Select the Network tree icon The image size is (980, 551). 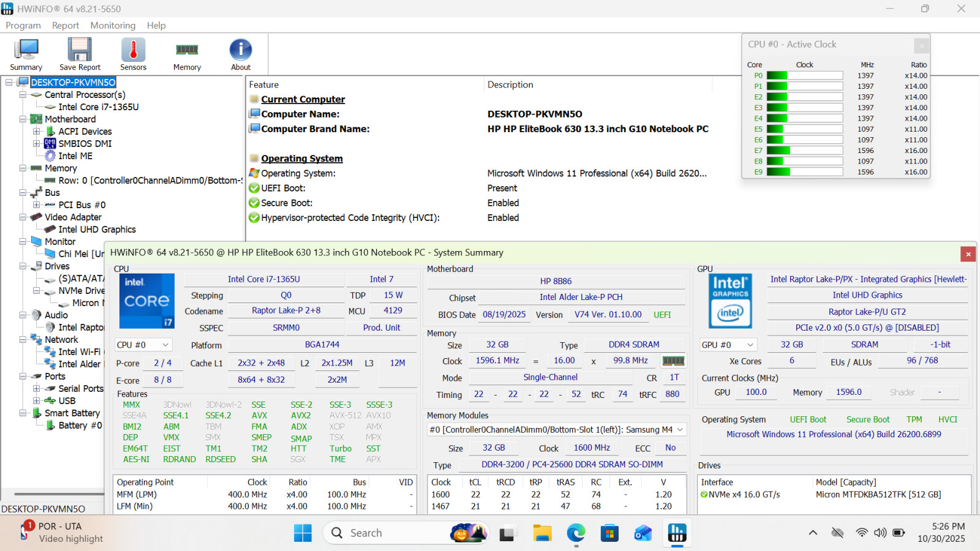click(36, 340)
